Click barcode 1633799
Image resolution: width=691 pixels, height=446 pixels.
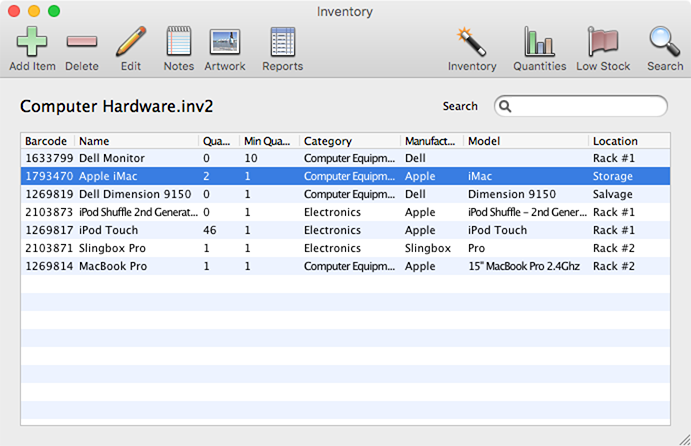(x=49, y=158)
